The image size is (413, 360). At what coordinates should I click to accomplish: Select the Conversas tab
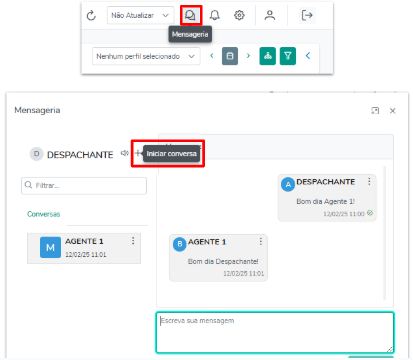click(x=44, y=214)
